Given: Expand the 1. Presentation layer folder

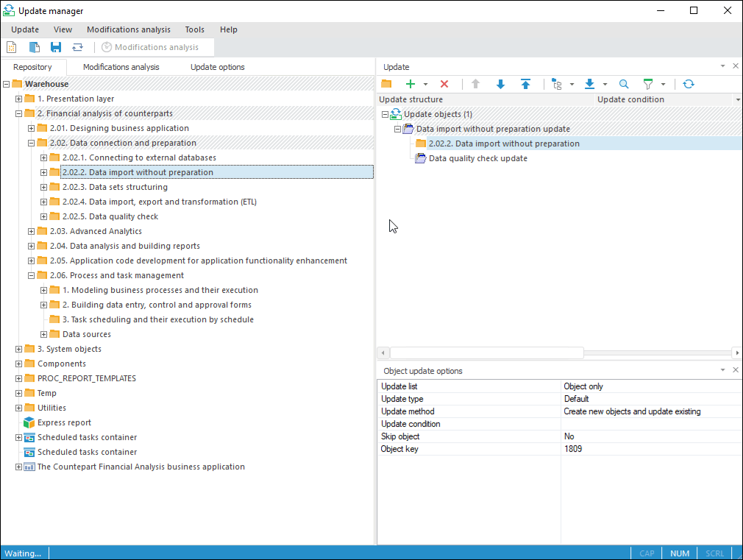Looking at the screenshot, I should (x=19, y=99).
